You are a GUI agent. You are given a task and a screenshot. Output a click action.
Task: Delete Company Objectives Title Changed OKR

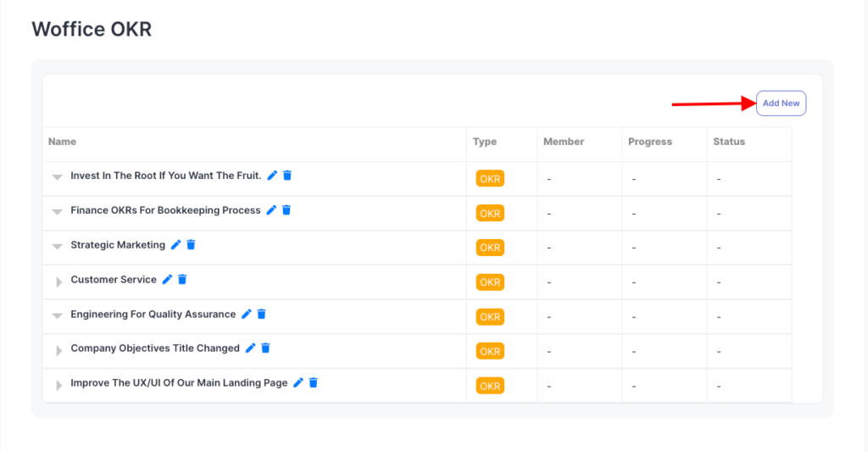click(265, 349)
